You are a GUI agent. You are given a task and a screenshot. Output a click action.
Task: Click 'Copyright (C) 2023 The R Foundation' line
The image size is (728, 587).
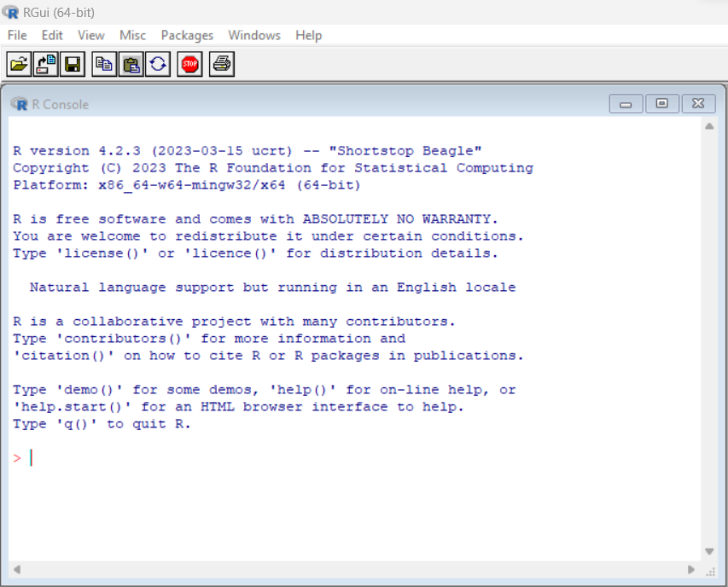click(x=272, y=168)
